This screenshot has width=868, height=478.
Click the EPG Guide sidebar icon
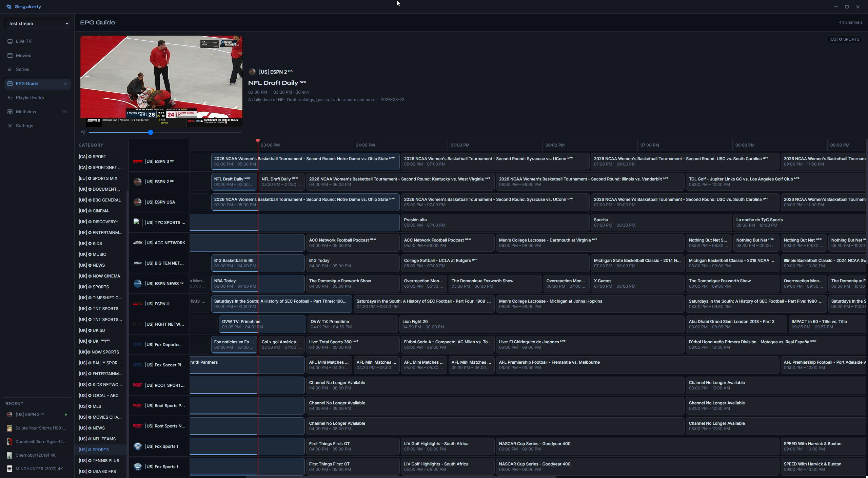(x=10, y=83)
